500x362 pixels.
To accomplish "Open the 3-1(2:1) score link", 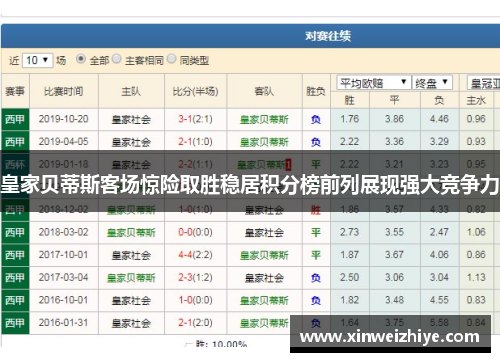I will (195, 119).
